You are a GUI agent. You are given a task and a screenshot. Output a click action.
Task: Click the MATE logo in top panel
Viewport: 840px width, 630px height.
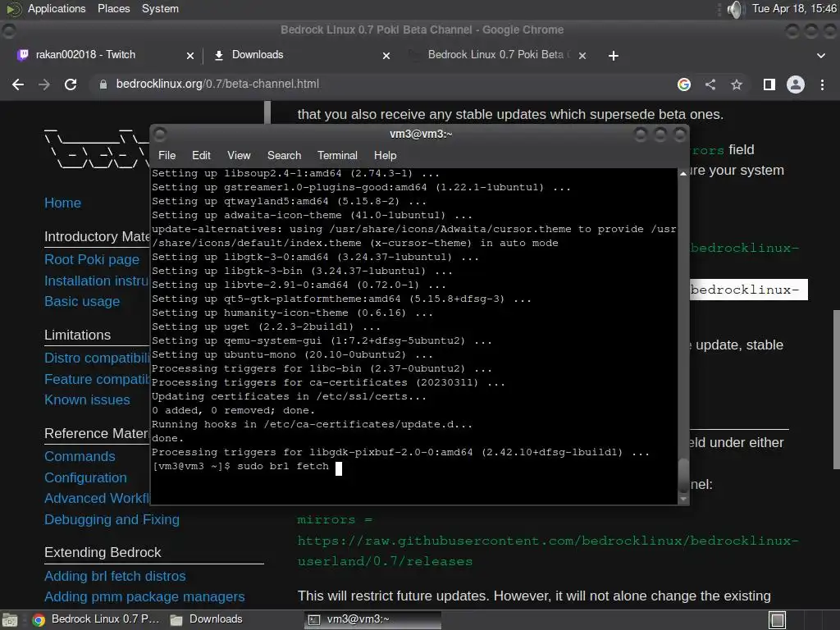[13, 9]
